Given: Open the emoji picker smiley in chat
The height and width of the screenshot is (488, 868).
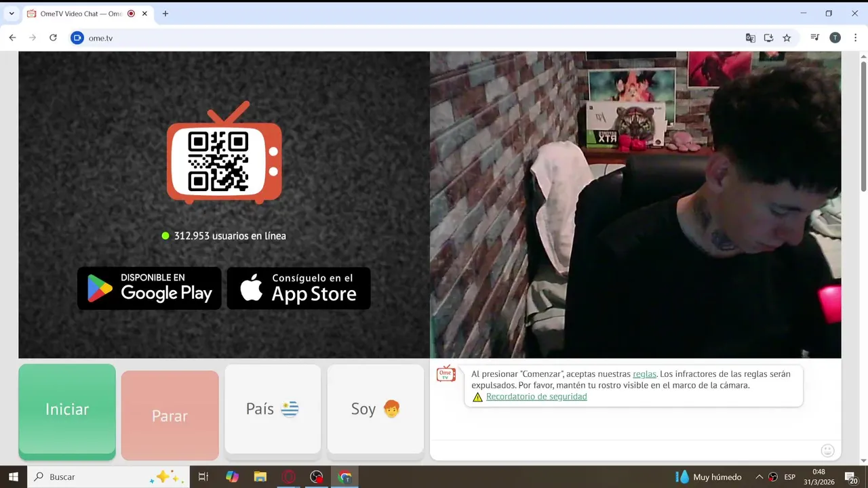Looking at the screenshot, I should coord(827,451).
